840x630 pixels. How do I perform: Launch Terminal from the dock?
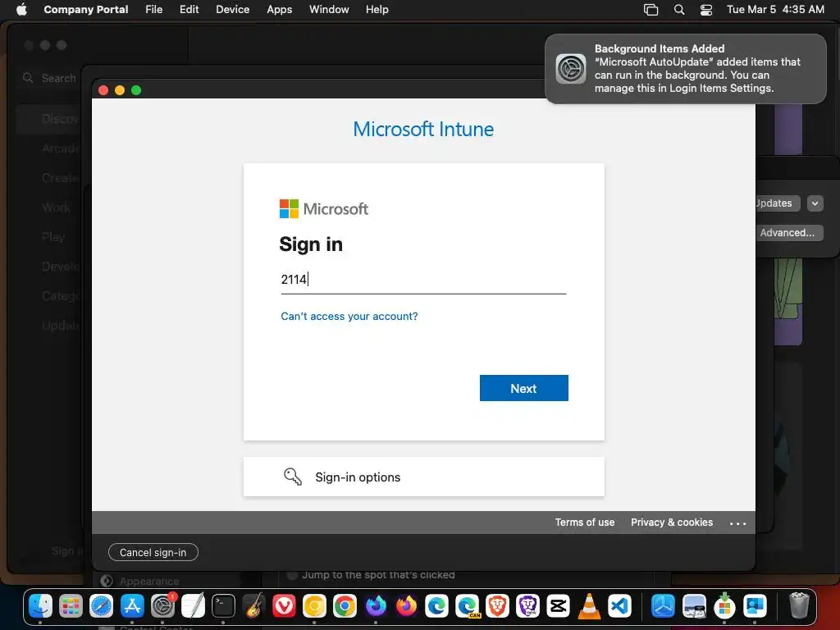tap(223, 606)
